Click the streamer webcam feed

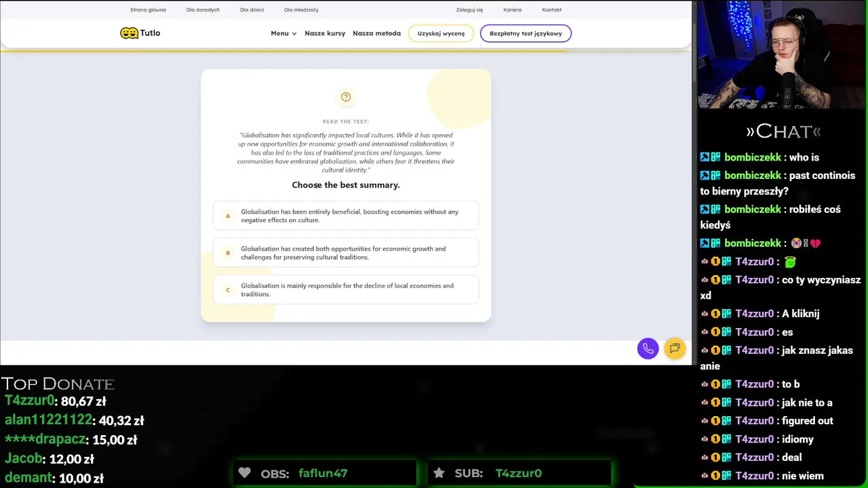coord(783,54)
